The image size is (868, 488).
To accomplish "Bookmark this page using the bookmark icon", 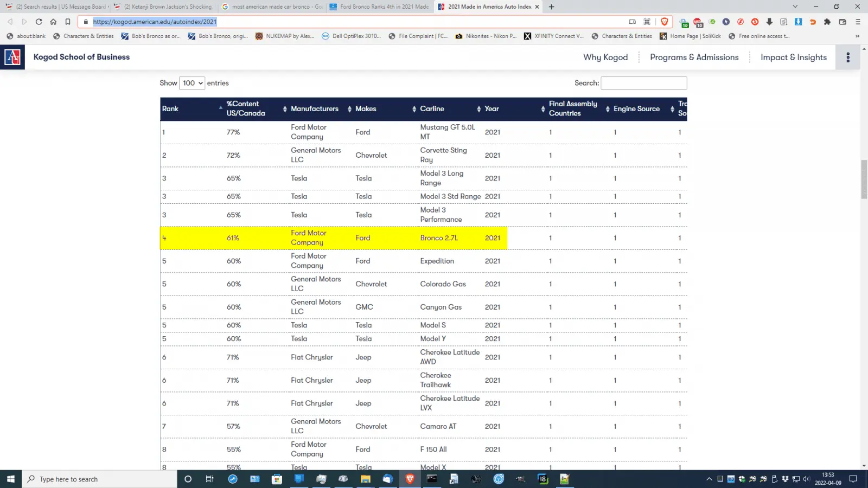I will pyautogui.click(x=68, y=22).
